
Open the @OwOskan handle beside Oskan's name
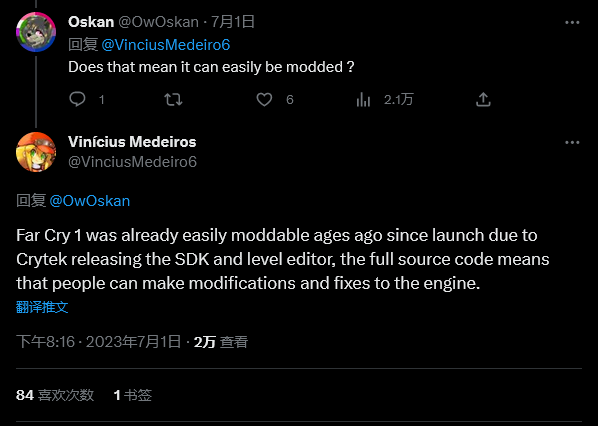tap(158, 22)
